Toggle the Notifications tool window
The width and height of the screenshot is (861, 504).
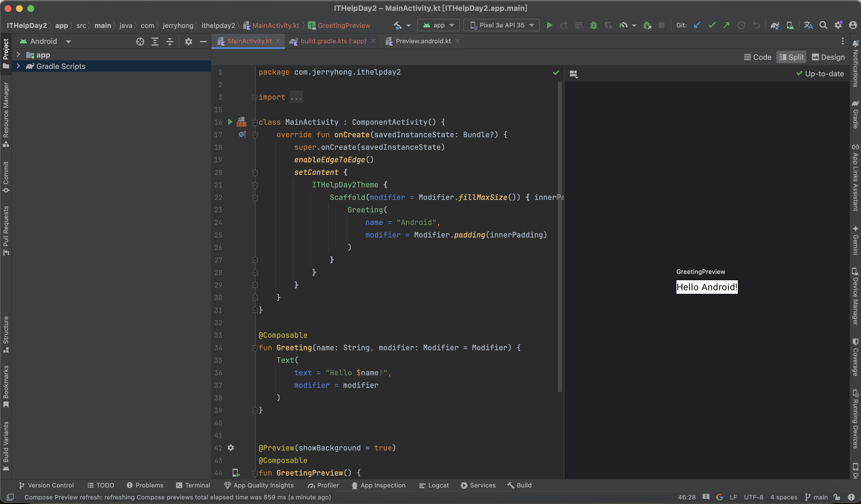[855, 63]
